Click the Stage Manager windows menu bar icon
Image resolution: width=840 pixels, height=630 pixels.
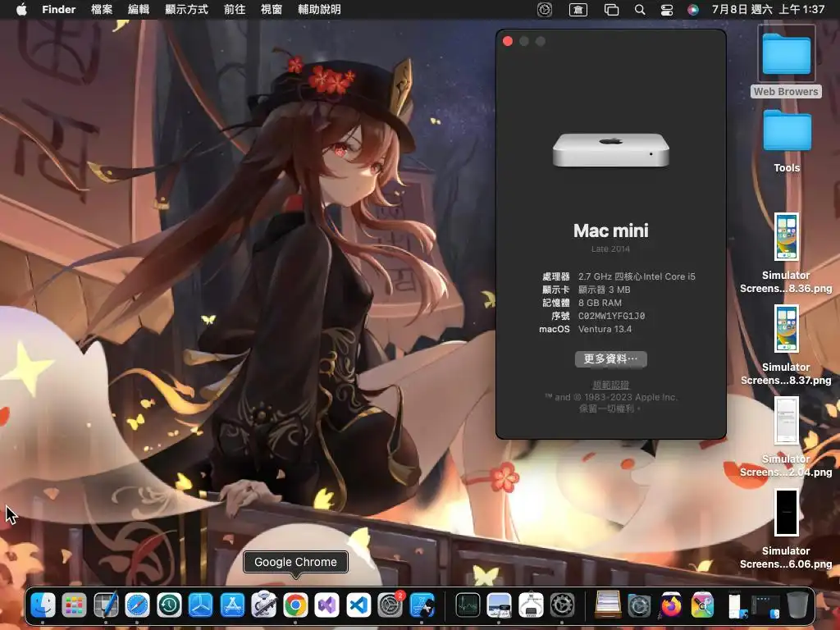(x=611, y=10)
